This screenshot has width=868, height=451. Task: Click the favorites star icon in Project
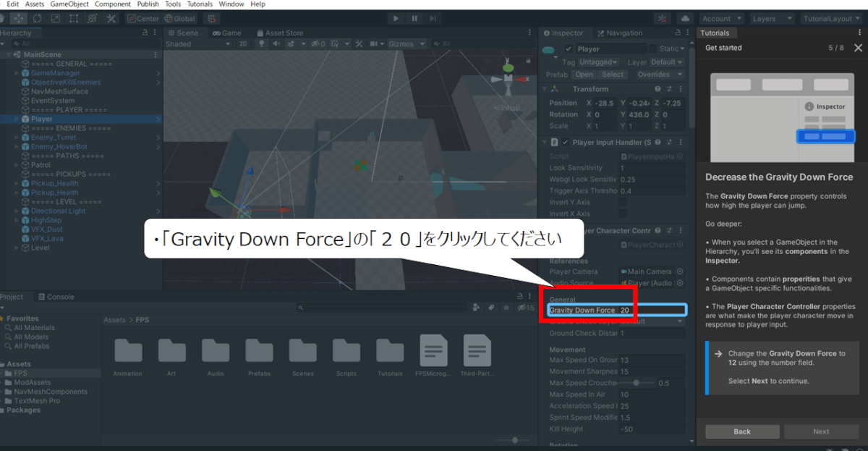506,308
